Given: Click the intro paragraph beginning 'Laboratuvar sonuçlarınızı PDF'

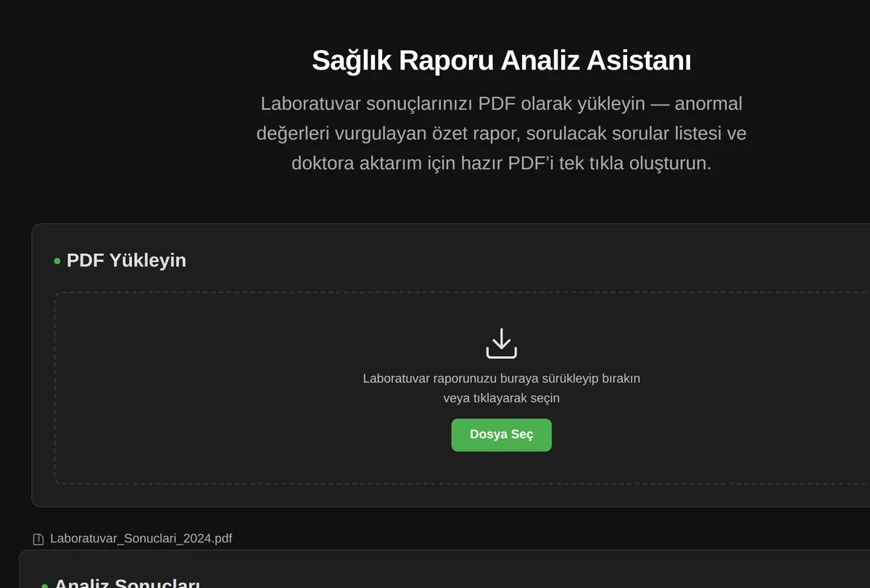Looking at the screenshot, I should point(501,133).
